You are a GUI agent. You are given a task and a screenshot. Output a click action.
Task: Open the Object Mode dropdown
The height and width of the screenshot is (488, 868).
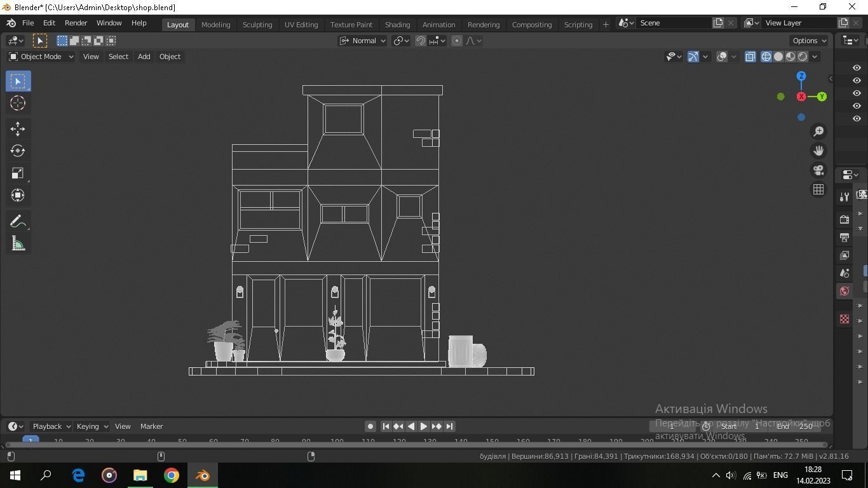(x=41, y=57)
